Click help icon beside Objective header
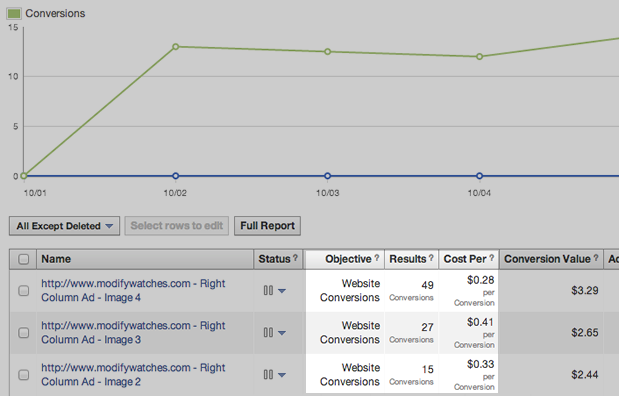 [377, 257]
